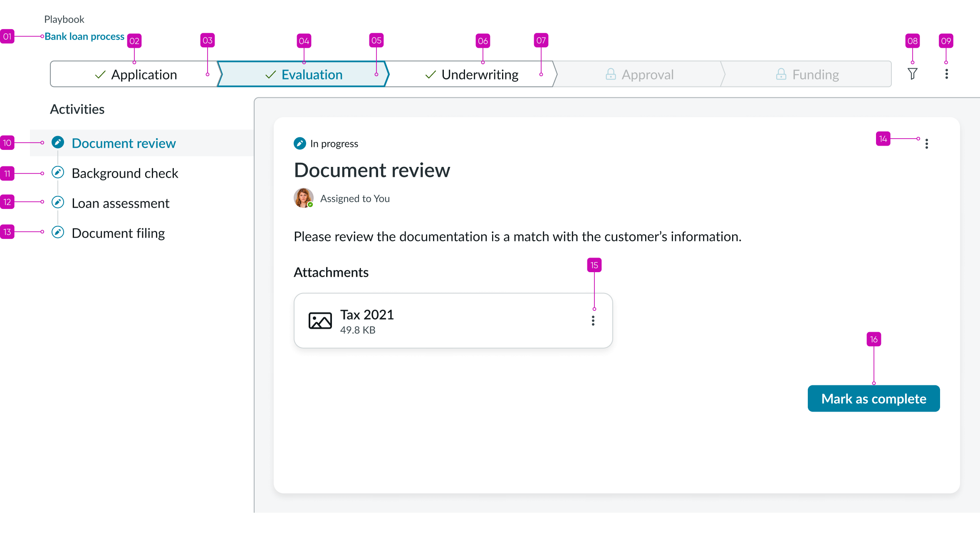This screenshot has width=980, height=546.
Task: Click Loan assessment activity status icon
Action: (x=58, y=203)
